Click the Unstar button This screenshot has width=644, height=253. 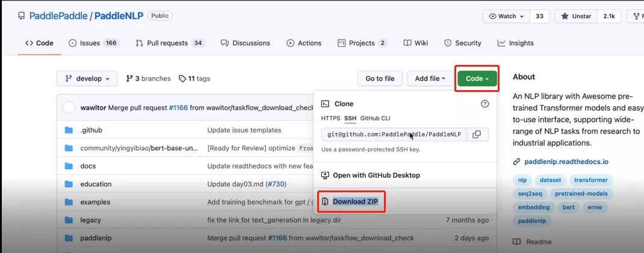tap(576, 16)
